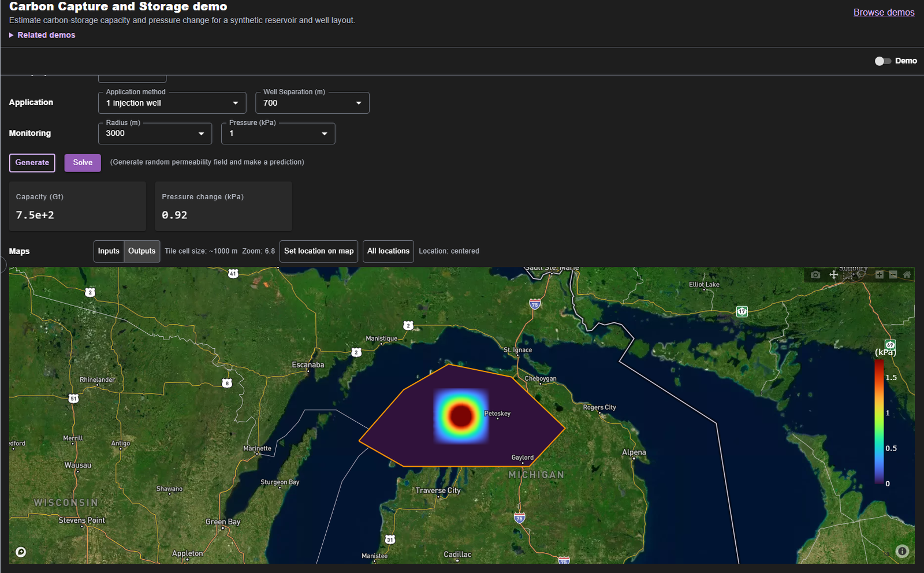Open the Well Separation dropdown
Screen dimensions: 924x573
click(312, 103)
